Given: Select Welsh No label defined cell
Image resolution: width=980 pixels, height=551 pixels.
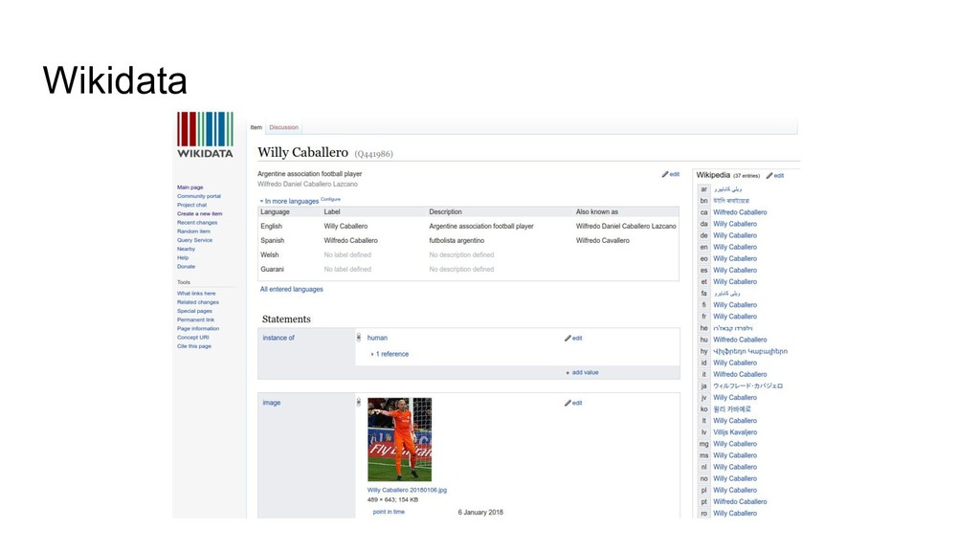Looking at the screenshot, I should [x=347, y=254].
